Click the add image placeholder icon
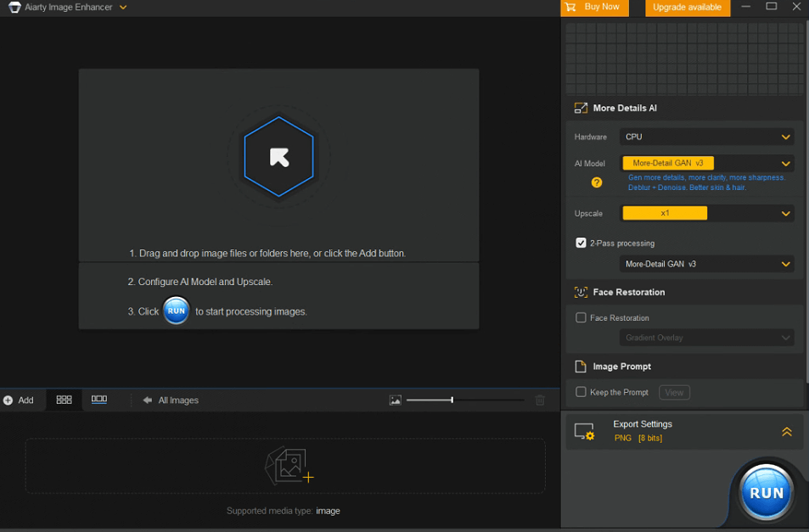The height and width of the screenshot is (532, 809). [x=289, y=466]
